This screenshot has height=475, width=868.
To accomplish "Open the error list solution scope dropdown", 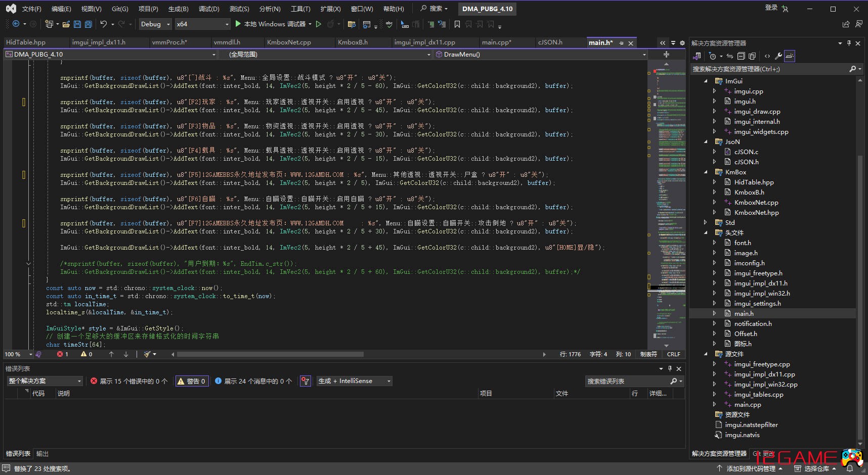I will 45,381.
